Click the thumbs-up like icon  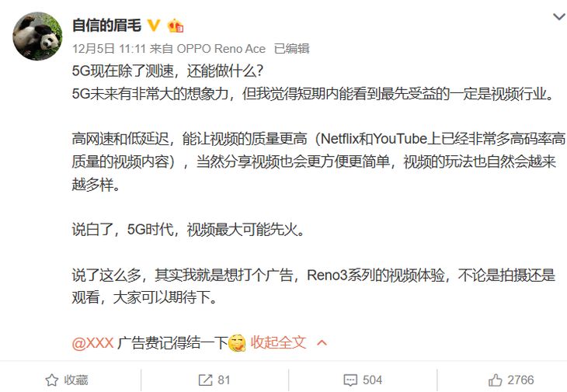[495, 380]
